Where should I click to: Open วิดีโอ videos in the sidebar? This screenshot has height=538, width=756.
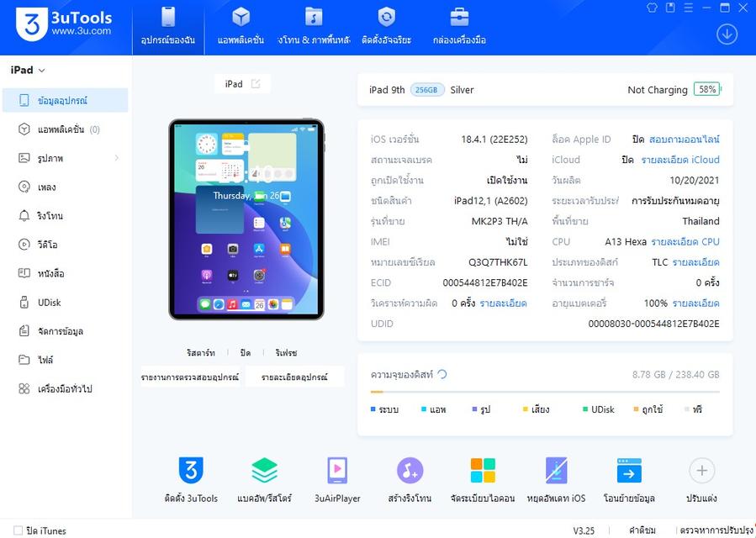click(x=65, y=245)
